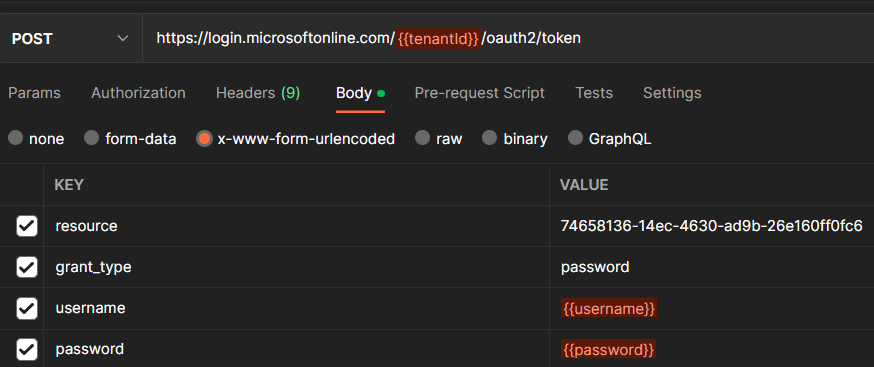Switch to the Params tab
This screenshot has width=874, height=367.
[x=35, y=93]
